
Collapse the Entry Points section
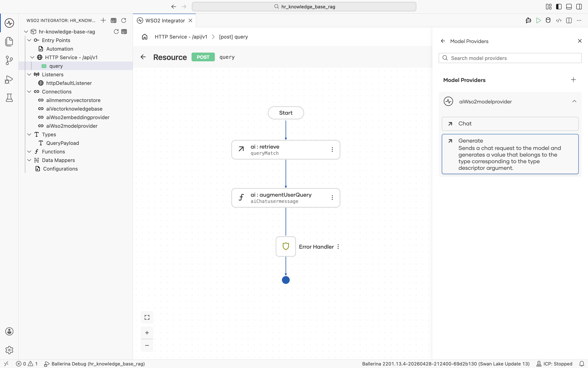tap(29, 40)
